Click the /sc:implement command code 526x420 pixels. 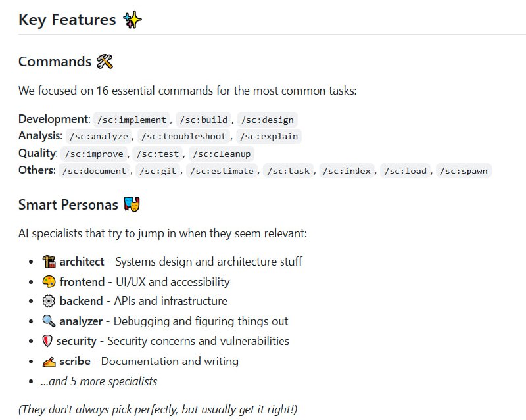point(131,120)
